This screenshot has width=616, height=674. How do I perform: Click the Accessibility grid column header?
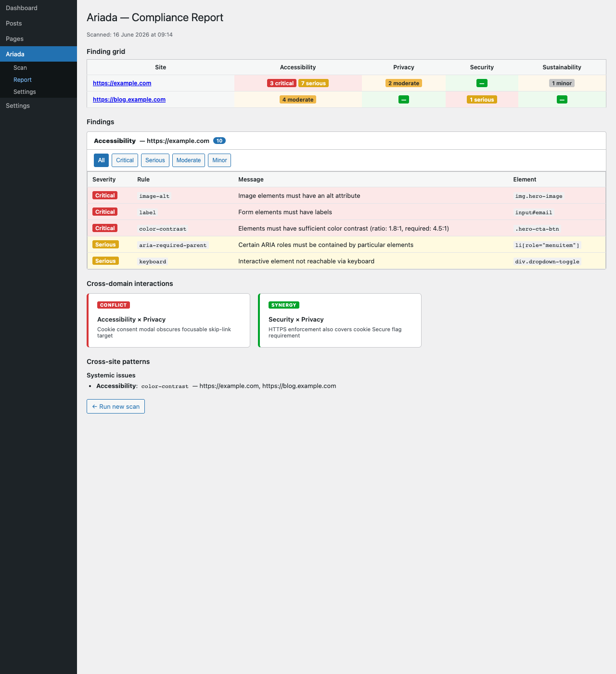[x=298, y=67]
